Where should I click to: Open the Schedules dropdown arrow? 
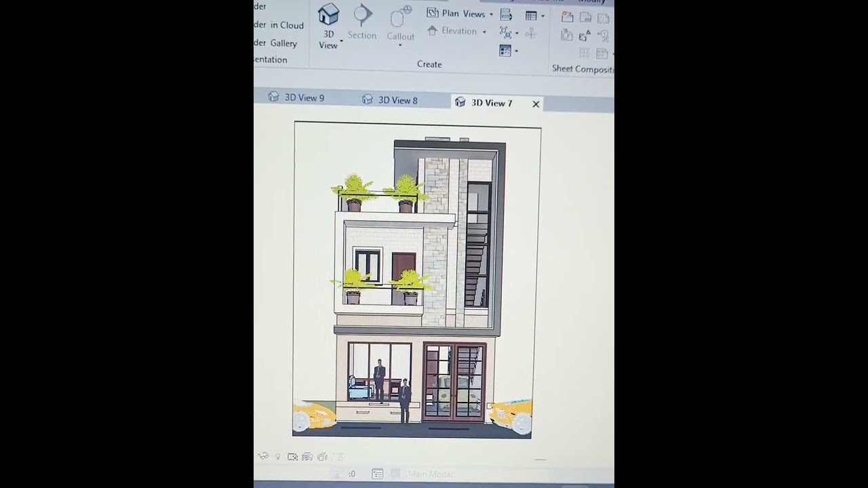542,16
